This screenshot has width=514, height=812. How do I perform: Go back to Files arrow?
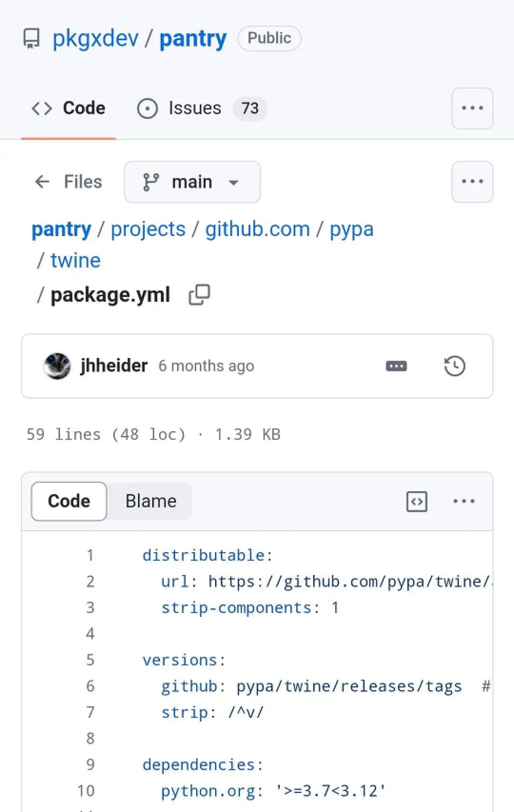(x=42, y=181)
